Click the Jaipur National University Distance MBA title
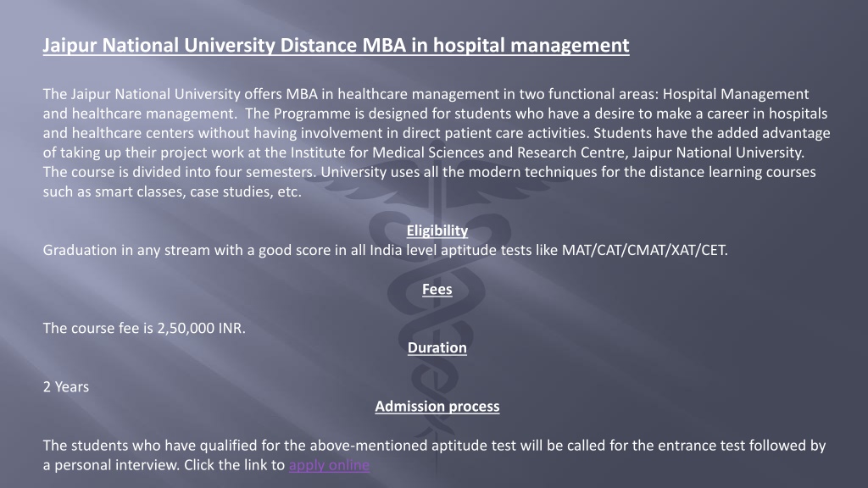Image resolution: width=868 pixels, height=488 pixels. [336, 45]
